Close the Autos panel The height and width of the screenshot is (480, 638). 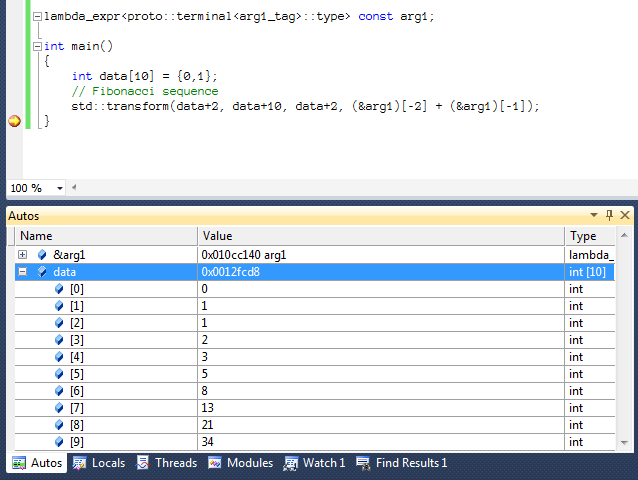(625, 216)
